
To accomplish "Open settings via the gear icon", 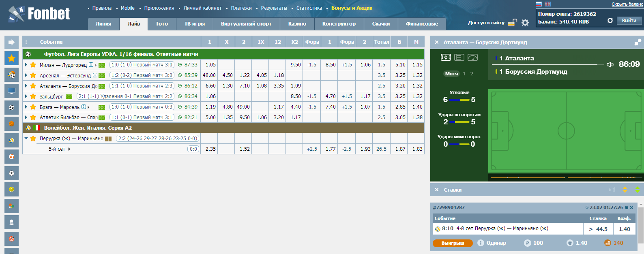I will coord(525,23).
